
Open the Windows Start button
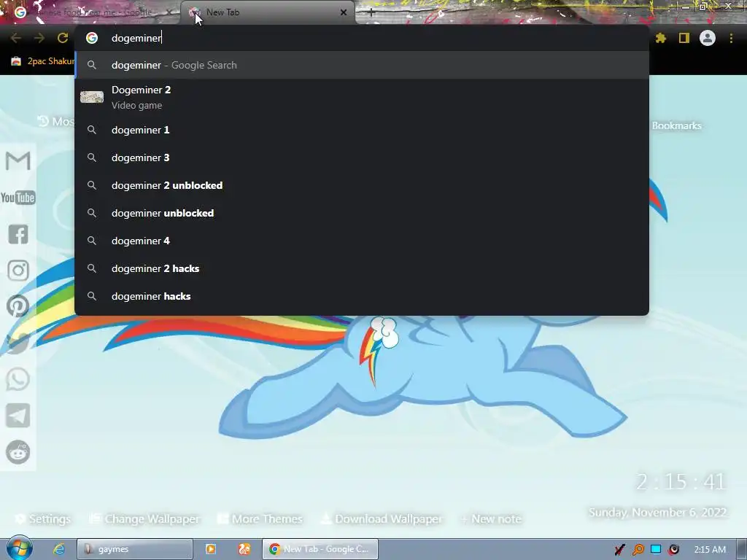19,548
